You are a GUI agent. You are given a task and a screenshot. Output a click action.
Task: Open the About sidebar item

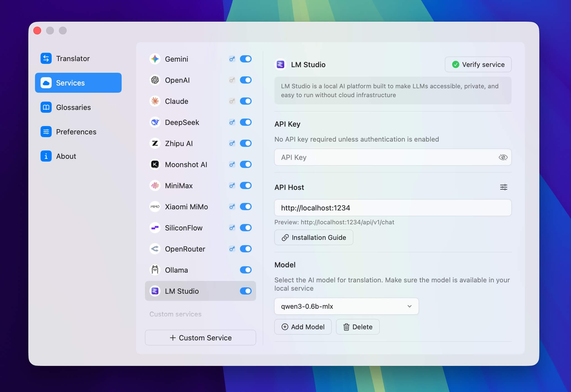click(x=78, y=156)
